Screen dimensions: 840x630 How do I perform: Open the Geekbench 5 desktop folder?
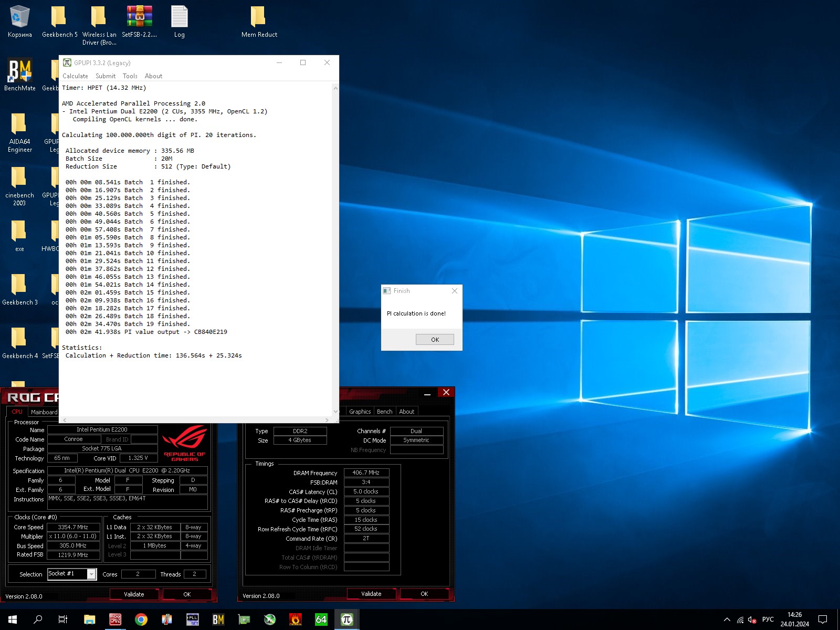59,22
